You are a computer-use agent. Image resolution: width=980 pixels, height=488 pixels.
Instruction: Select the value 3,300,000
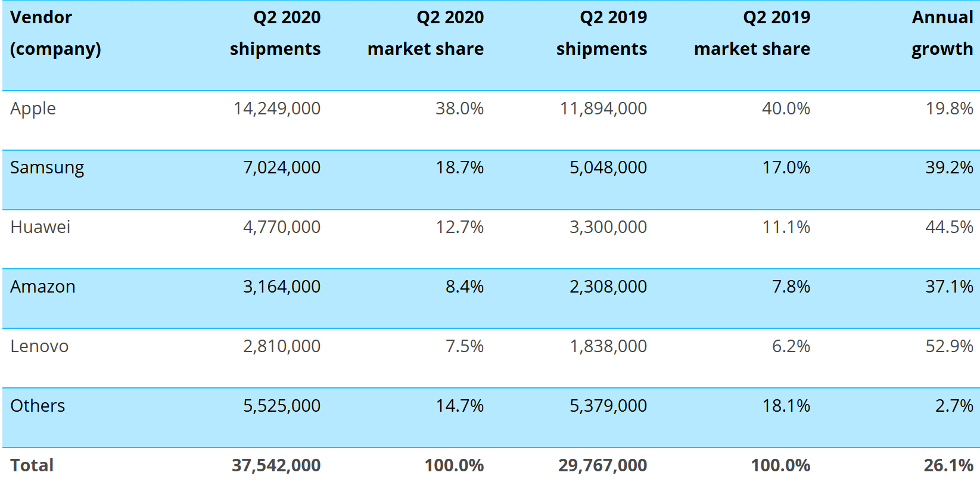pos(608,227)
